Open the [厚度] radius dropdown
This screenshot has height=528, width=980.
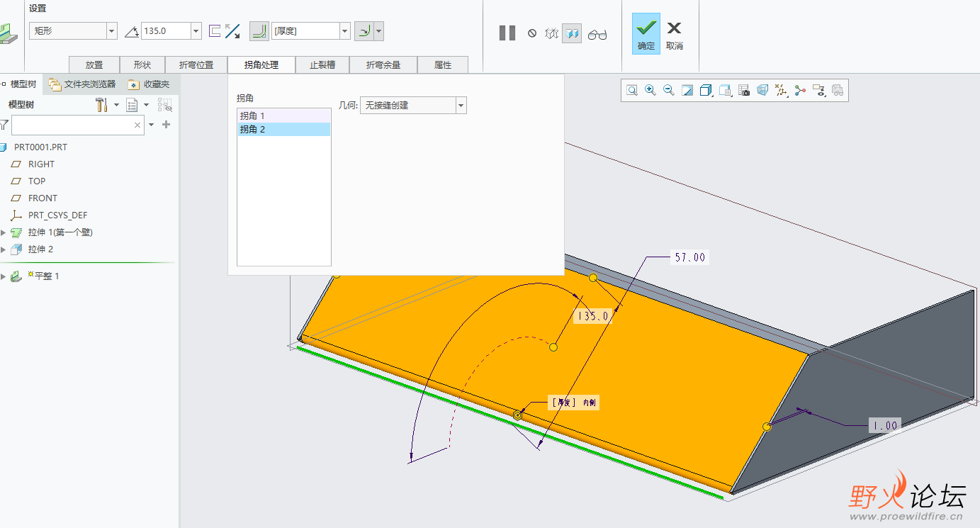(345, 31)
